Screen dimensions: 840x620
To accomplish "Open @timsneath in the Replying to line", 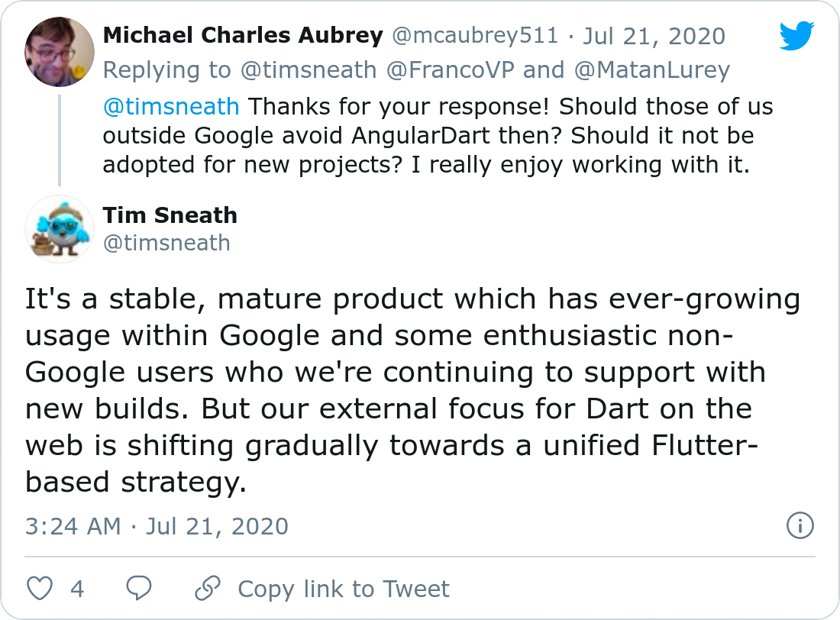I will (x=309, y=70).
